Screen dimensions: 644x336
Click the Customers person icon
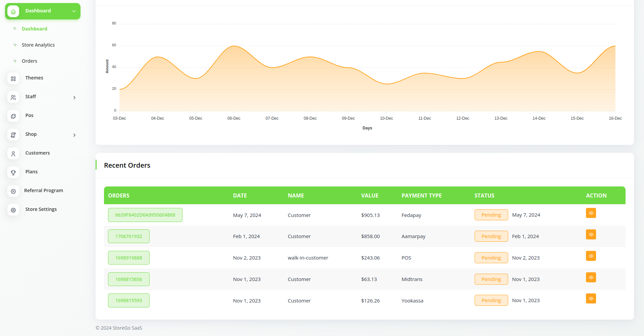(13, 154)
